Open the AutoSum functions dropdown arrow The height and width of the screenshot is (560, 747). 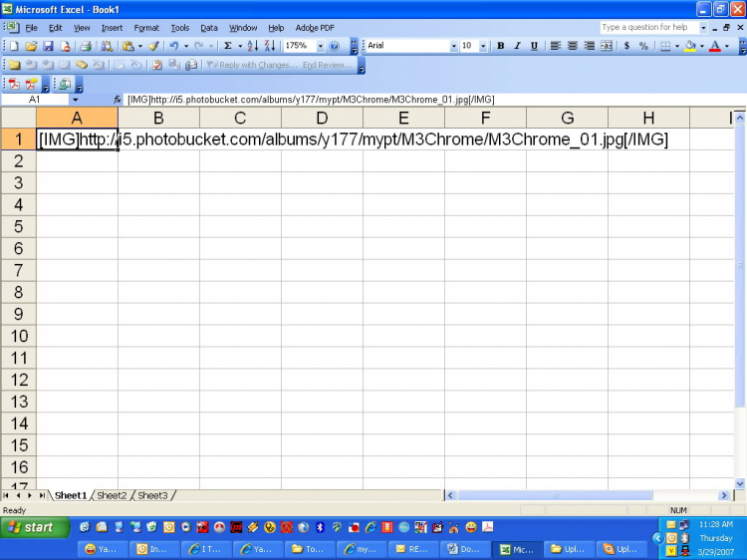(240, 46)
